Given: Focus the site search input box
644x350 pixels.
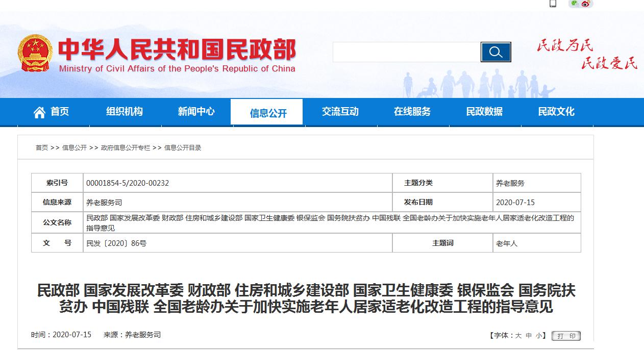Looking at the screenshot, I should [407, 52].
